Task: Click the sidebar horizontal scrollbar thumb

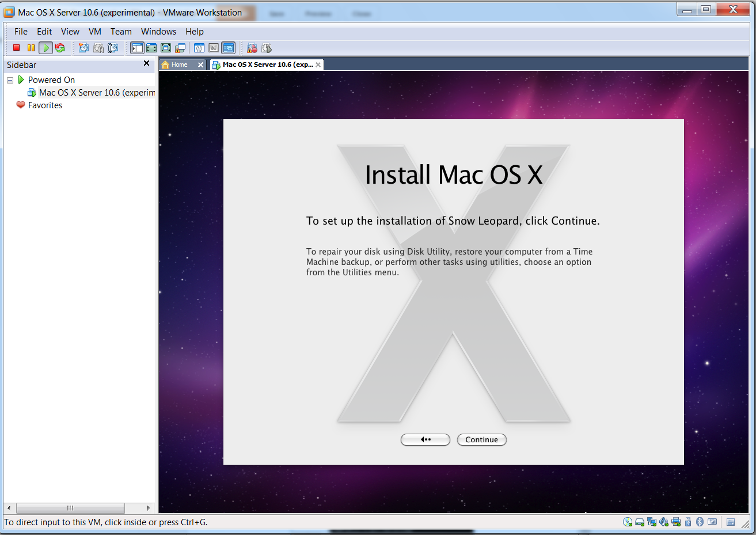Action: pyautogui.click(x=70, y=508)
